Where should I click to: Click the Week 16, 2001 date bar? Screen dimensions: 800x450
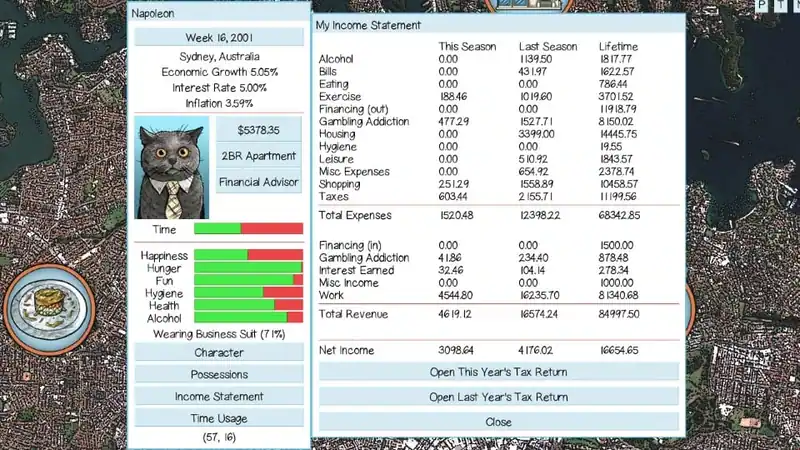coord(219,37)
